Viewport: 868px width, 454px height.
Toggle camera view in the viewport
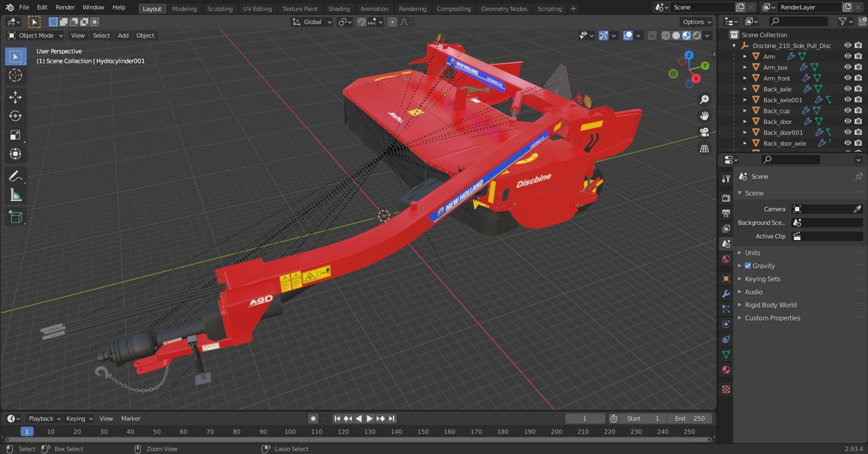[x=704, y=132]
